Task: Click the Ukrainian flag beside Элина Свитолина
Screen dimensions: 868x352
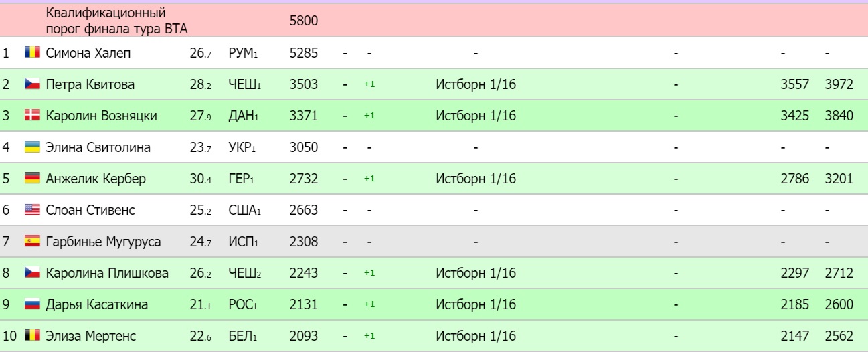Action: 32,147
